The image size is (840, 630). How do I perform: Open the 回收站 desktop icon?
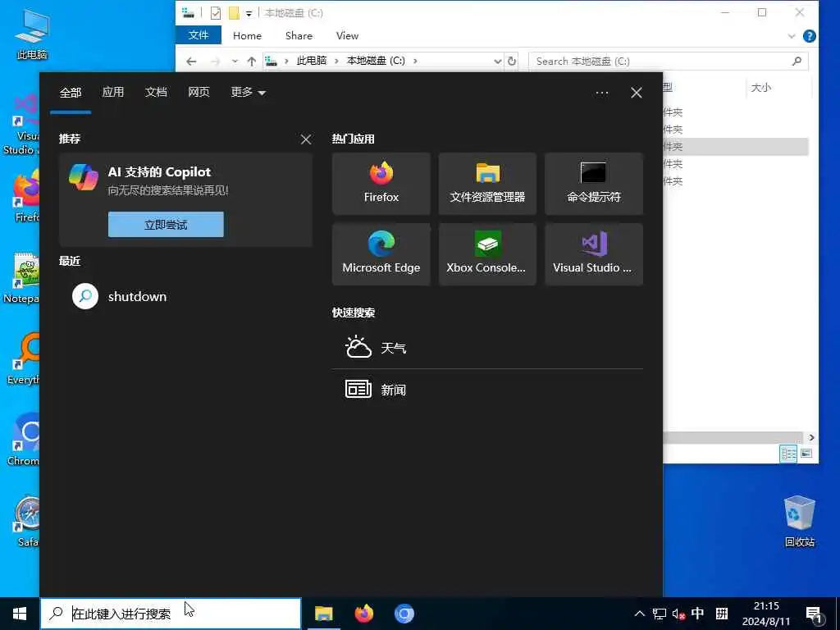pos(799,521)
